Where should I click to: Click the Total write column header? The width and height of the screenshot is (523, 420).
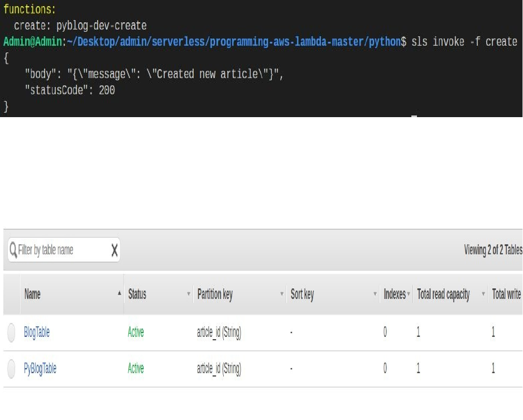coord(506,295)
